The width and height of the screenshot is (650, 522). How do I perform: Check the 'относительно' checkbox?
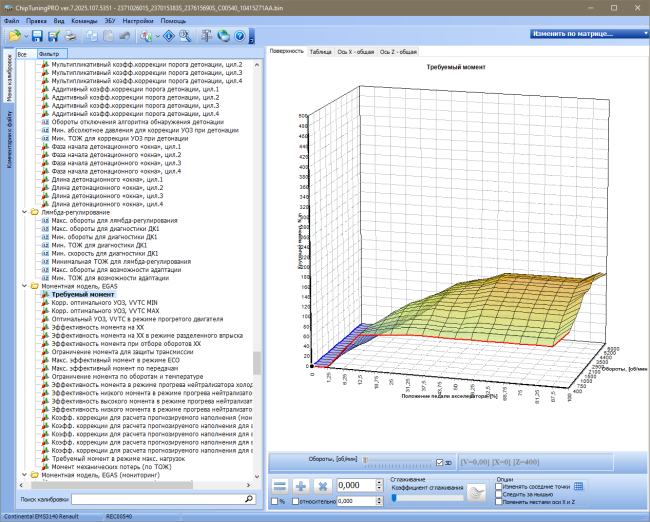(295, 502)
